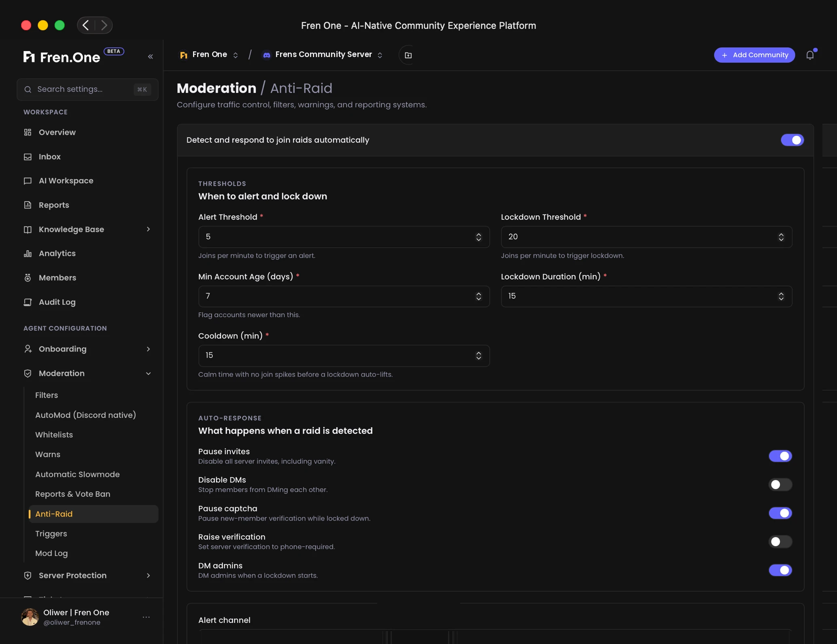Open the Triggers page

(x=51, y=534)
